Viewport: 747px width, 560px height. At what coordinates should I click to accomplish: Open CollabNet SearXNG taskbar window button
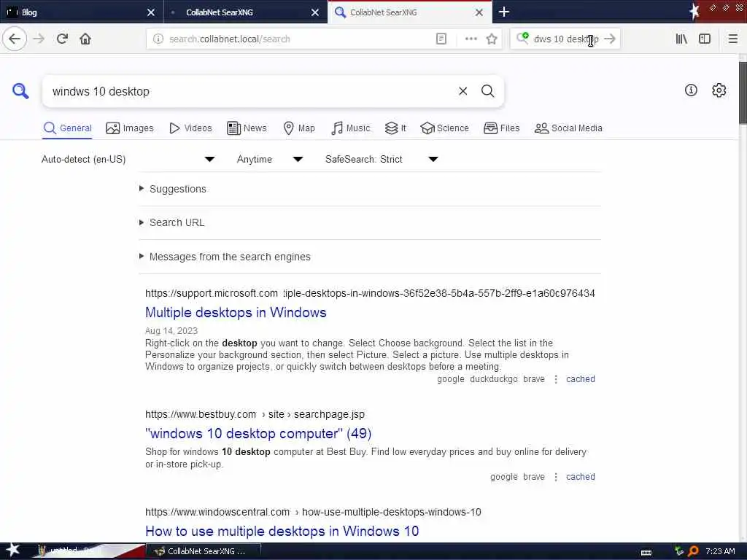tap(204, 551)
